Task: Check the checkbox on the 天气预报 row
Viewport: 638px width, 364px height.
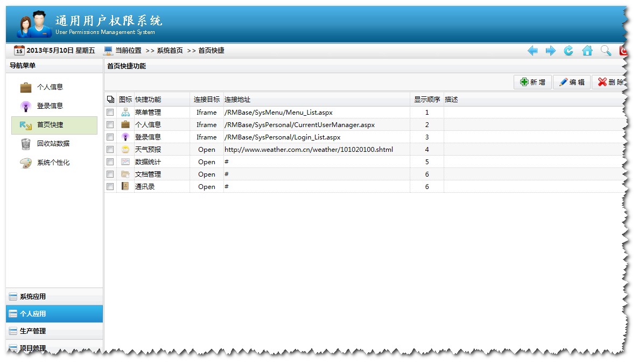Action: coord(110,149)
